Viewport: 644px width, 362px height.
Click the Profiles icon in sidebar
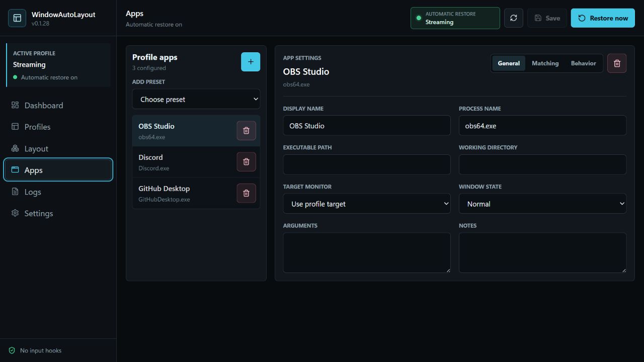point(15,127)
